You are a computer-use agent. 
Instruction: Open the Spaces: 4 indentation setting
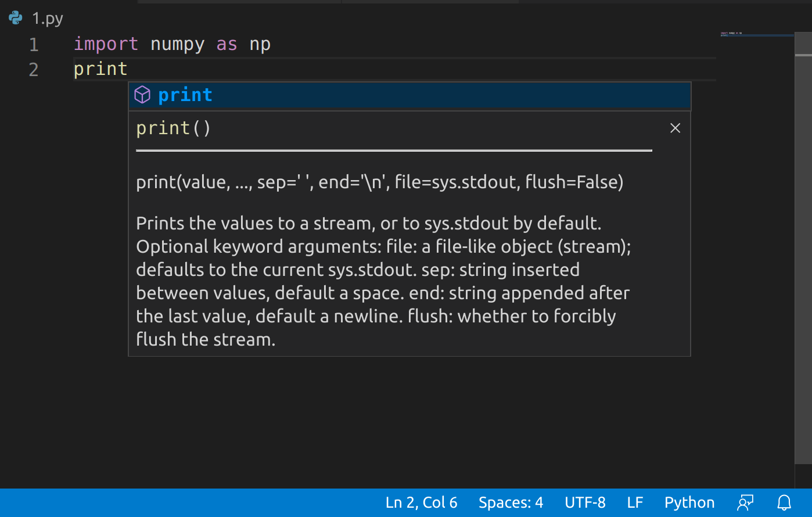(x=511, y=502)
